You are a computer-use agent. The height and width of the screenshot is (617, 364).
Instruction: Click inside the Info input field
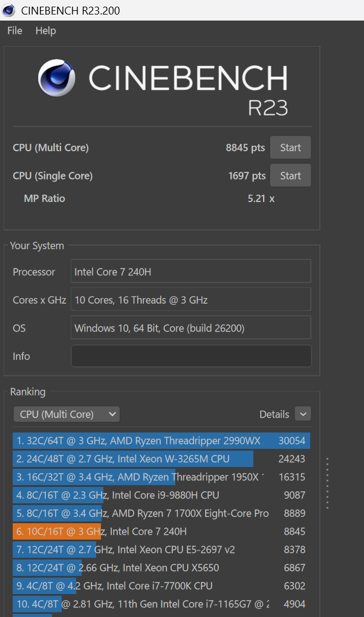click(190, 356)
